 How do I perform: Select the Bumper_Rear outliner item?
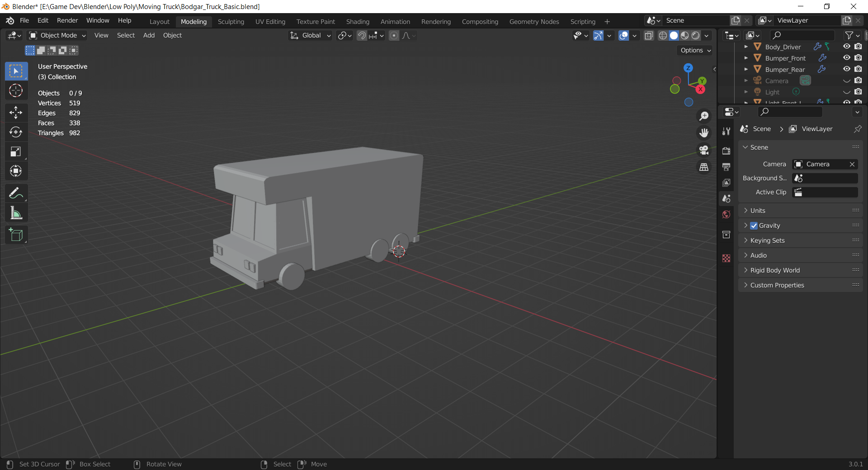(785, 70)
